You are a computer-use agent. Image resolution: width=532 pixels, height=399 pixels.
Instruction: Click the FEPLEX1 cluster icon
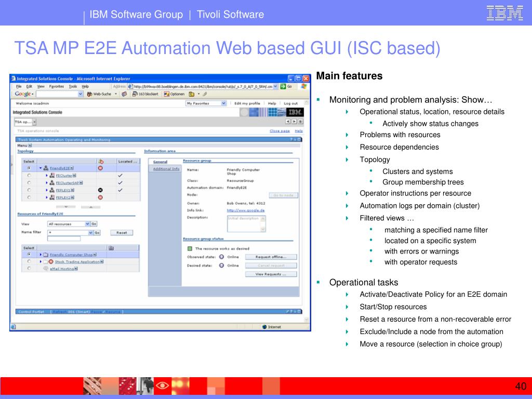point(52,190)
